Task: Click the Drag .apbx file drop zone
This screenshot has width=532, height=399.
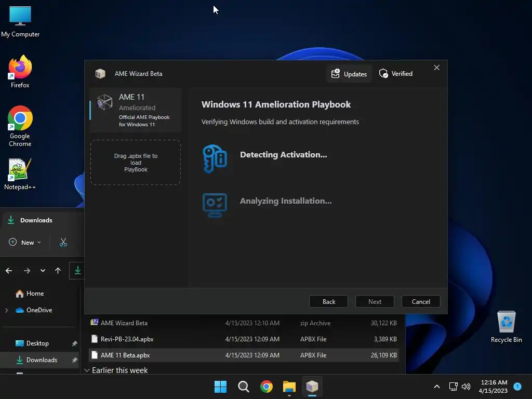Action: pos(136,163)
